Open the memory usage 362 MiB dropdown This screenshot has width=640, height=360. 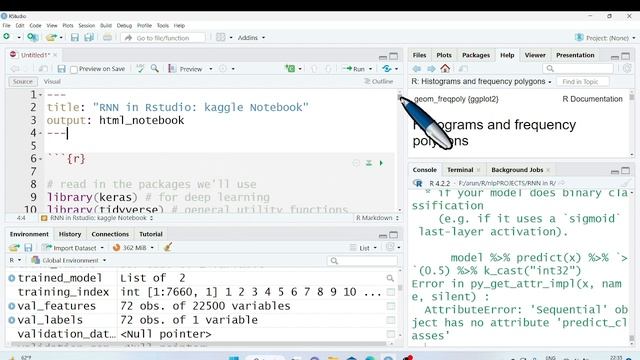coord(133,248)
